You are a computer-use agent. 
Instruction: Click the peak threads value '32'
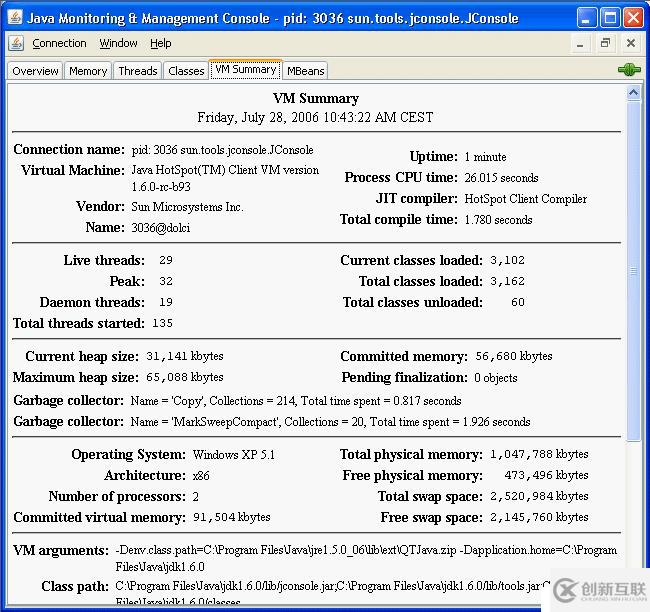(x=166, y=282)
